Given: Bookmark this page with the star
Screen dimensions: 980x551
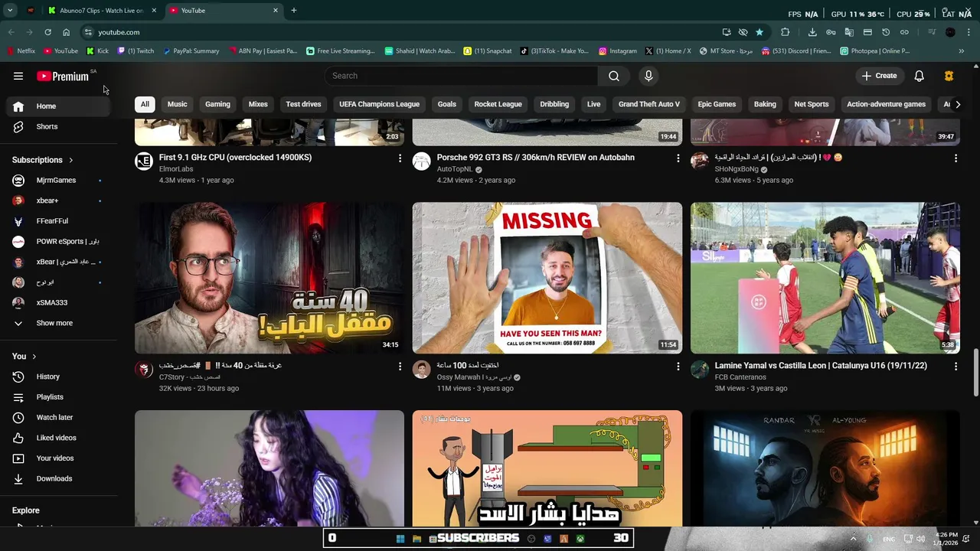Looking at the screenshot, I should 759,32.
